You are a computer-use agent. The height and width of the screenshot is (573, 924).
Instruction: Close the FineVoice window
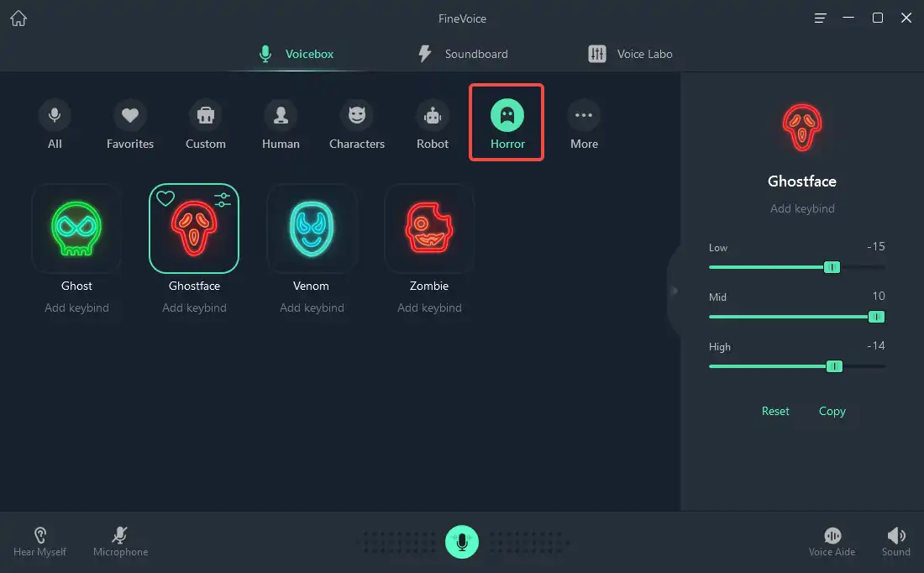coord(906,18)
